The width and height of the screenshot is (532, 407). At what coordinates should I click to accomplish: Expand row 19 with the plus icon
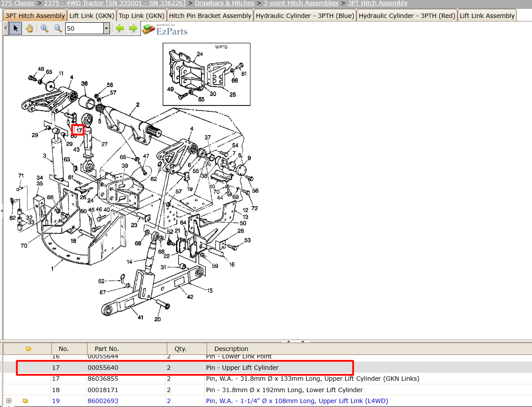click(8, 401)
